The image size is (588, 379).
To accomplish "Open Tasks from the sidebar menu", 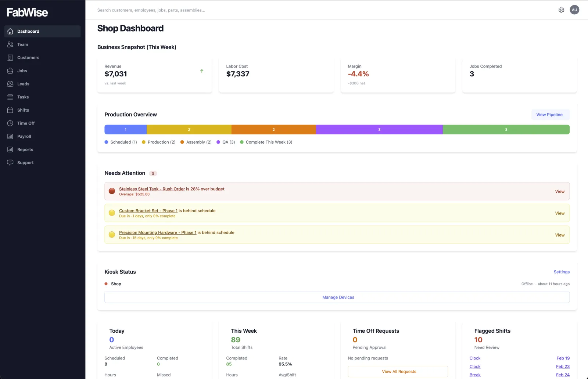I will click(23, 97).
